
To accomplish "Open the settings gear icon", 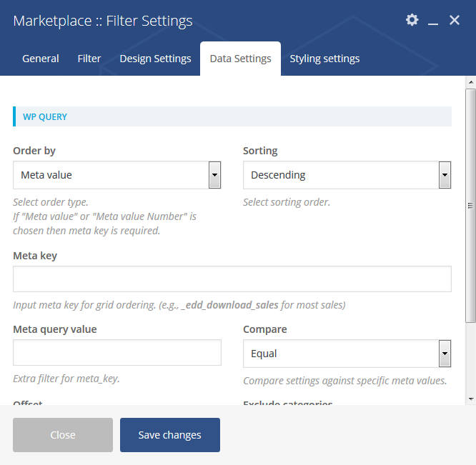I will [412, 20].
